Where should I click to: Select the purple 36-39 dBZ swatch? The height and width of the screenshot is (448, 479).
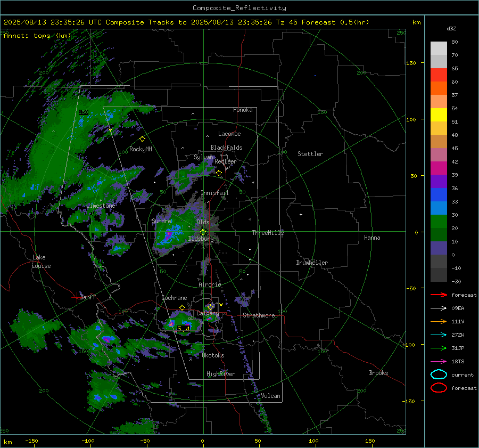tap(439, 182)
